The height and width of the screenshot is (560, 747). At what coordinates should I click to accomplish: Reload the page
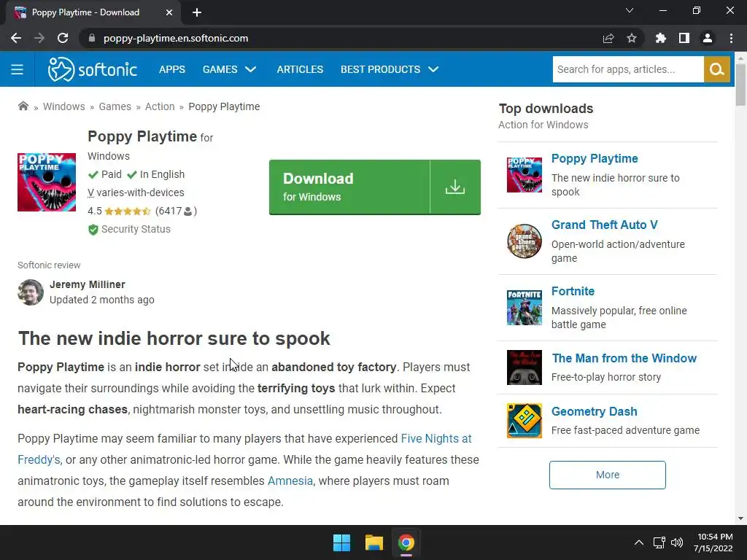pos(63,38)
